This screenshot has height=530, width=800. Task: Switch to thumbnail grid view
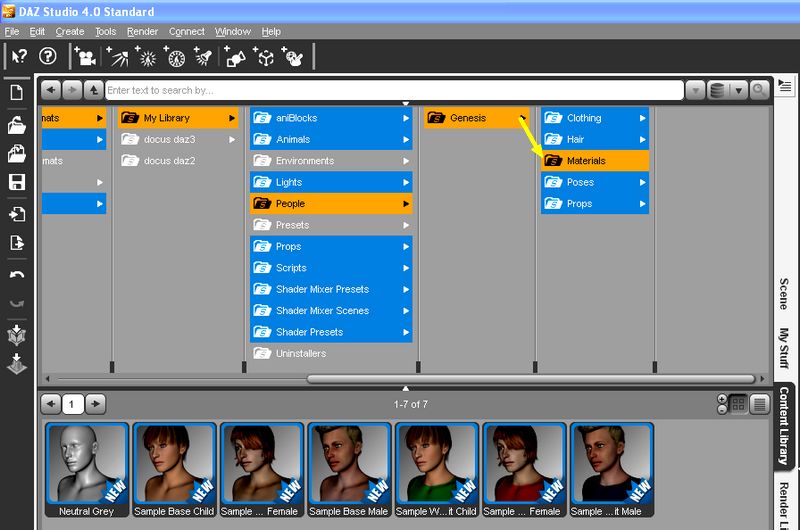tap(738, 405)
